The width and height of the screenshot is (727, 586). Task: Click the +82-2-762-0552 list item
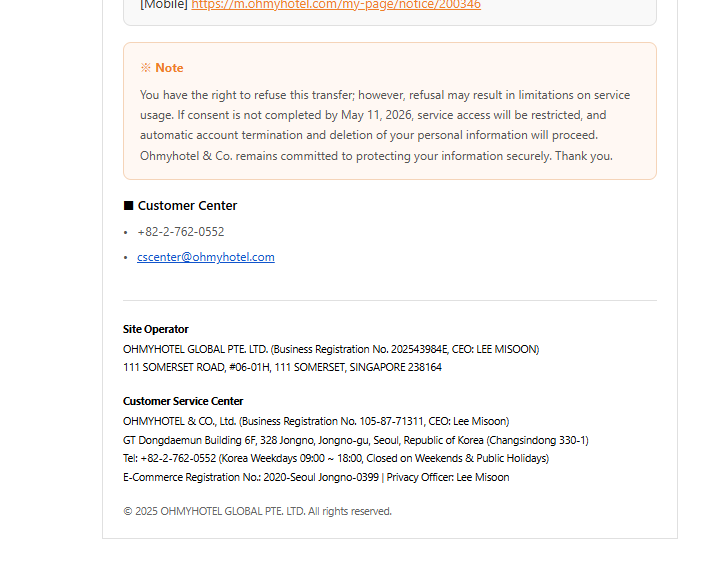pos(181,232)
